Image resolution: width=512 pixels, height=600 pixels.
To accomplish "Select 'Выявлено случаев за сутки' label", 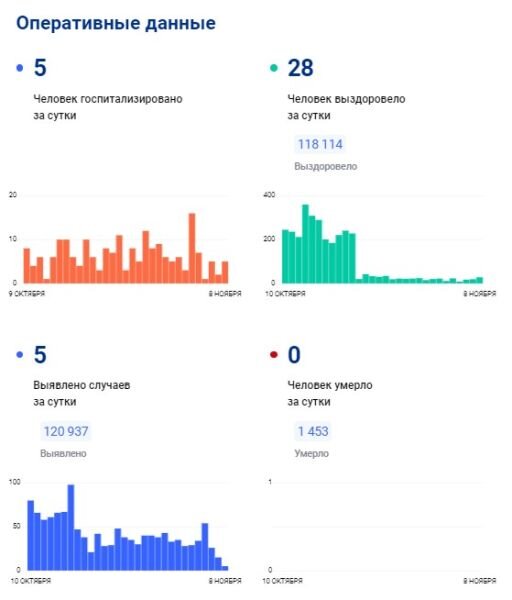I will click(82, 393).
